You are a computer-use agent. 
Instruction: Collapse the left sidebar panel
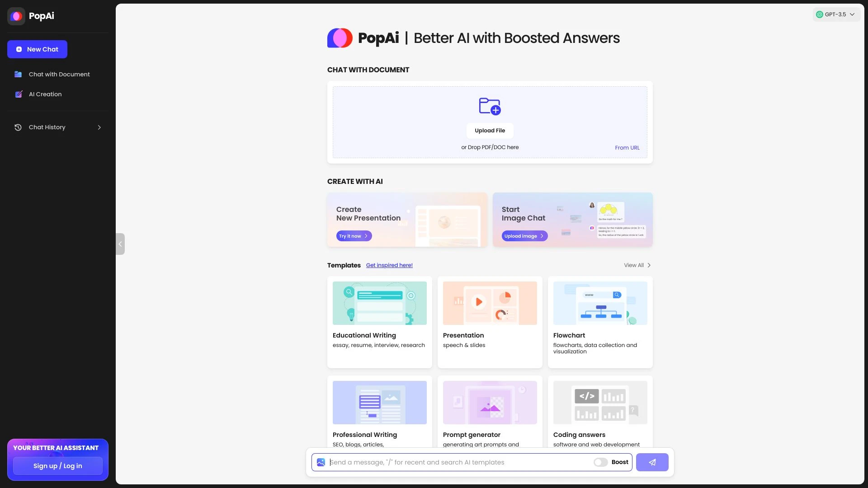[120, 244]
